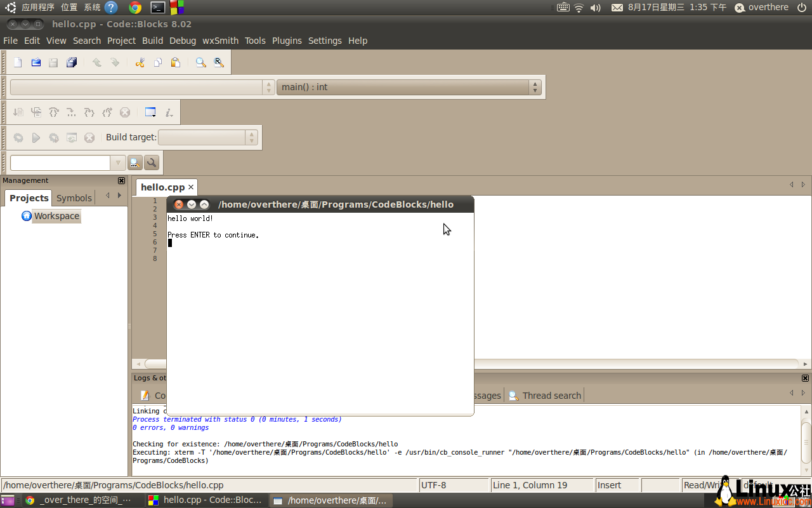Viewport: 812px width, 508px height.
Task: Open an existing file
Action: pos(36,62)
